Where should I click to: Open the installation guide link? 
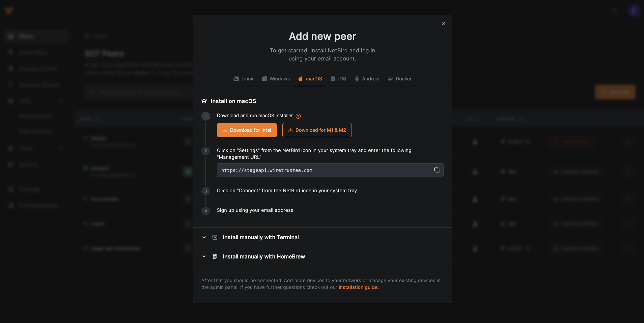358,287
